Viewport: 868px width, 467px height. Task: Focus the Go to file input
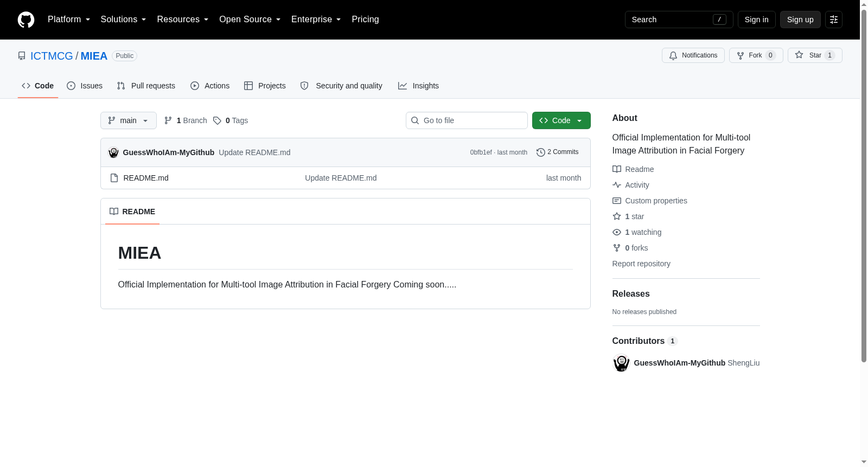467,120
